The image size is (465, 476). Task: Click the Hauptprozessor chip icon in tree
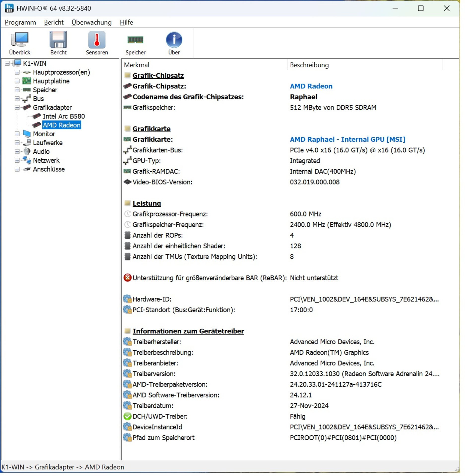pos(27,72)
